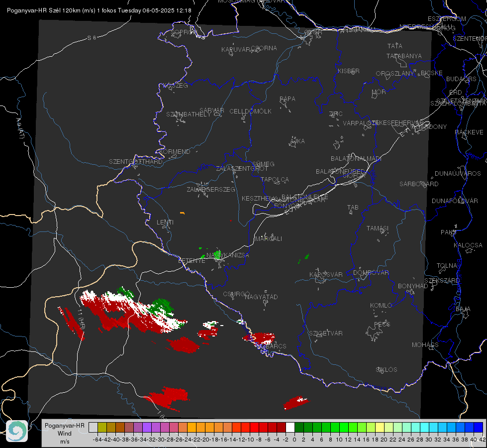Click the TAMASI city label
Image resolution: width=487 pixels, height=448 pixels.
pos(378,228)
